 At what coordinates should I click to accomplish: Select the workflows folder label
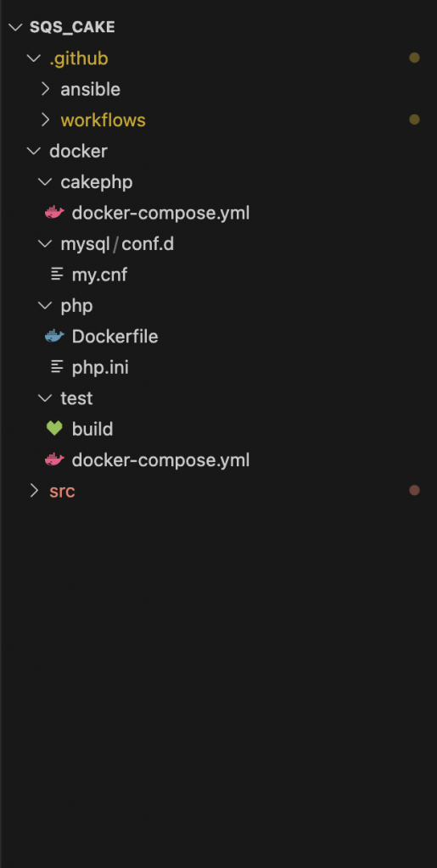pos(103,120)
